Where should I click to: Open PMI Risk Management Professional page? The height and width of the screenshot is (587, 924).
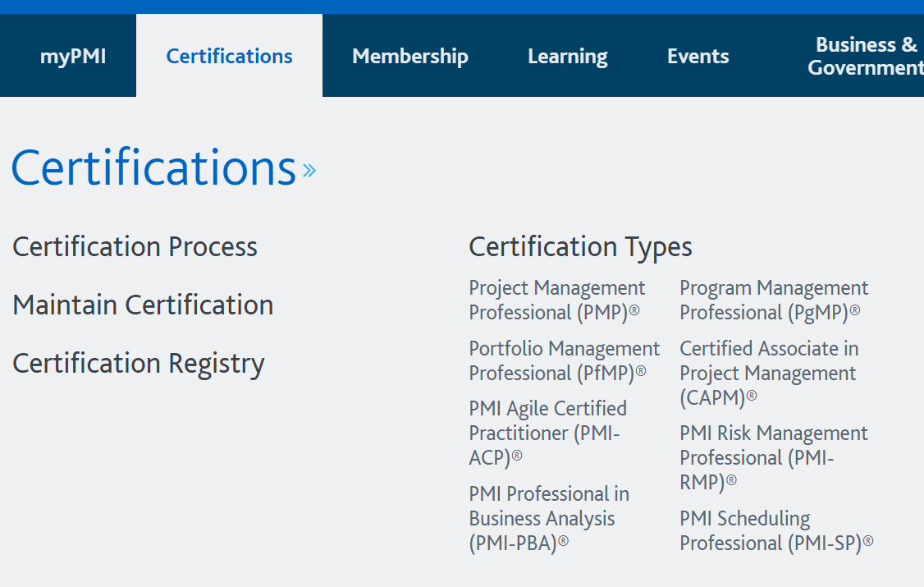tap(774, 457)
